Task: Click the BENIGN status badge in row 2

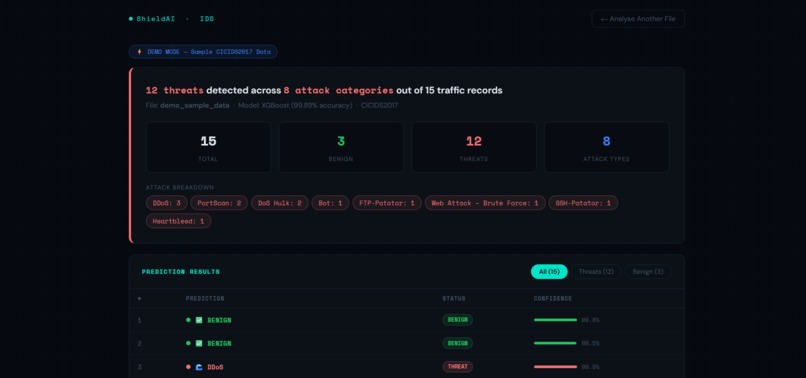Action: pos(457,343)
